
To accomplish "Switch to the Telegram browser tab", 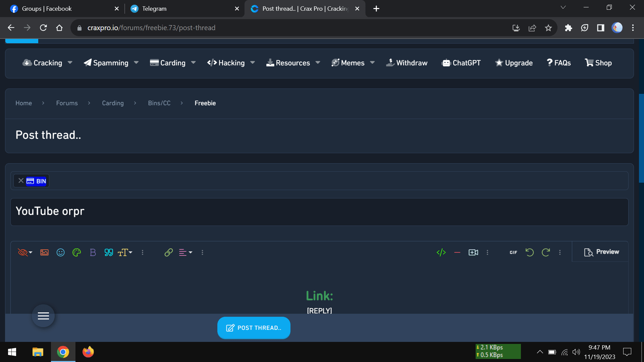I will coord(154,9).
